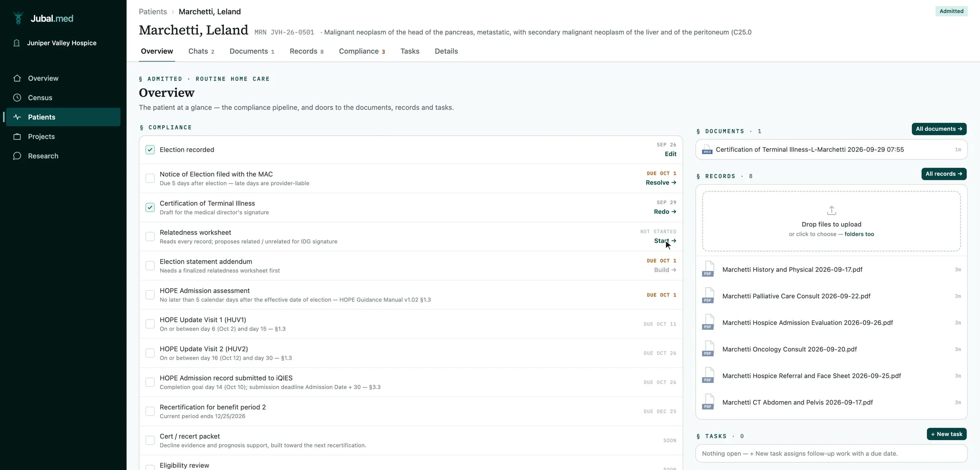Screen dimensions: 980x470
Task: Click the Admitted status badge
Action: [x=951, y=11]
